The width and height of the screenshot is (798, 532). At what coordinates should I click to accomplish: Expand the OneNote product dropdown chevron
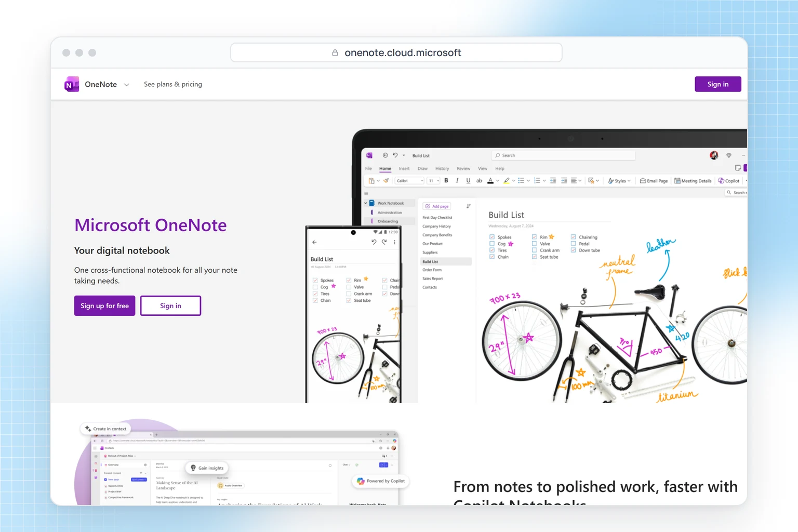coord(126,85)
